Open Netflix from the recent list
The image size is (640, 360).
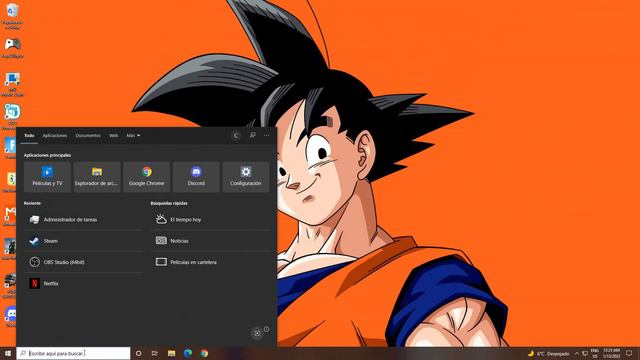(x=83, y=283)
